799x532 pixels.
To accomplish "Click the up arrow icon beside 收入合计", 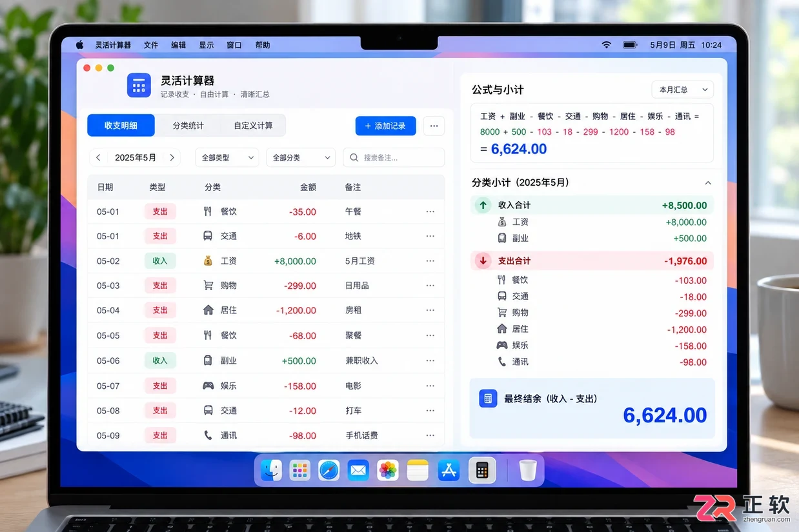I will 483,205.
